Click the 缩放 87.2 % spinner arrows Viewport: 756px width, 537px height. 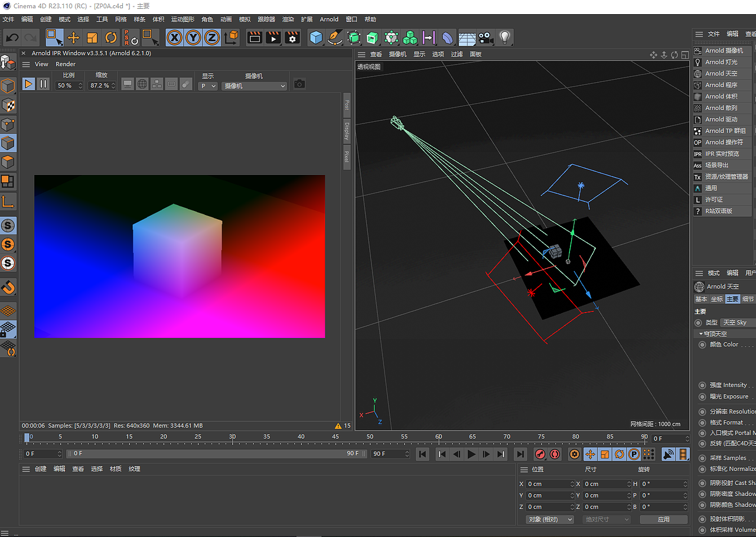point(114,86)
